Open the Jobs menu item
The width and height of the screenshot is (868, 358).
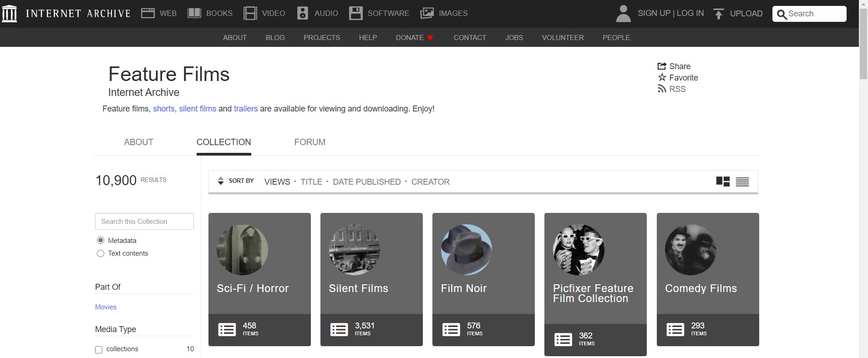click(514, 38)
